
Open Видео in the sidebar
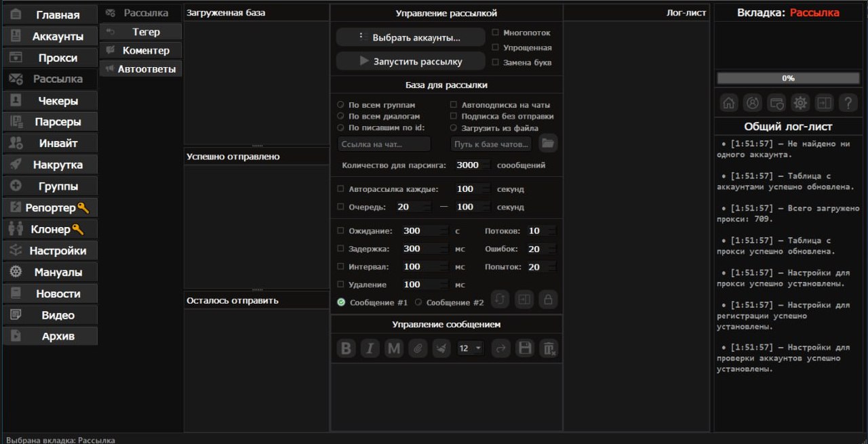coord(50,315)
